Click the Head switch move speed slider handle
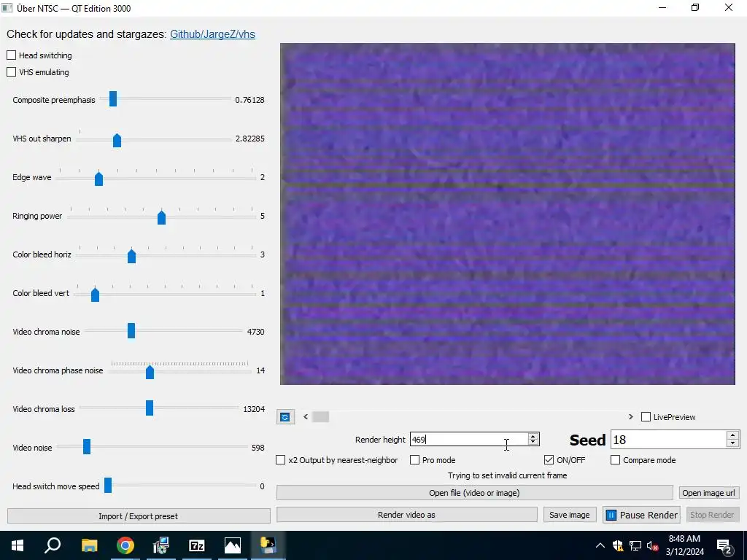 pyautogui.click(x=108, y=485)
